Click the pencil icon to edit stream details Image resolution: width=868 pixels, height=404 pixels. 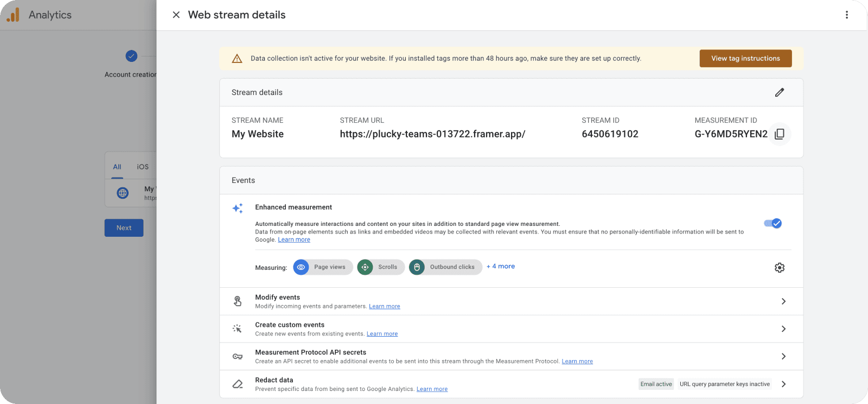(x=780, y=92)
